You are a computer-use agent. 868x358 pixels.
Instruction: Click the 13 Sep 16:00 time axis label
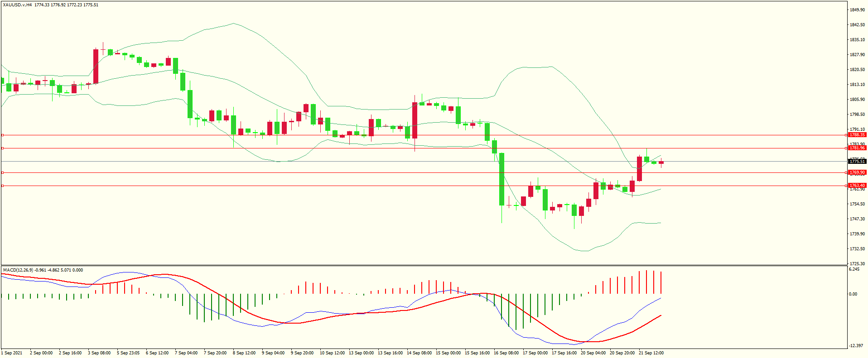tap(390, 353)
